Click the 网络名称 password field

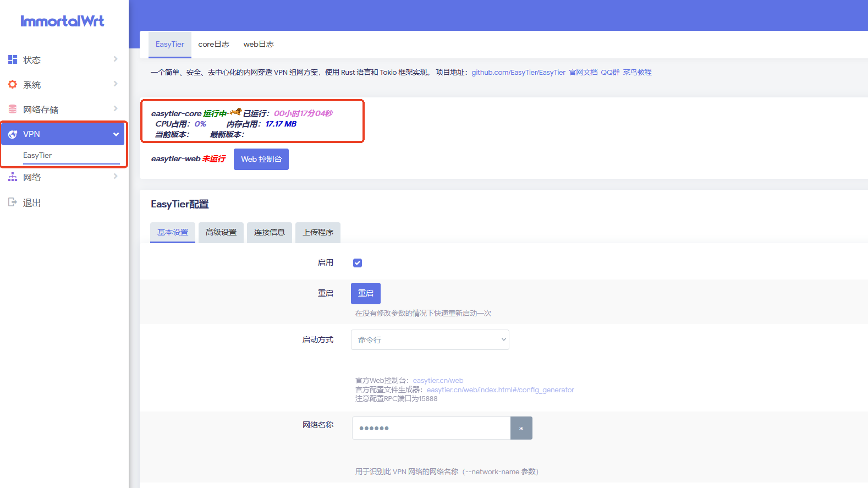pyautogui.click(x=431, y=428)
